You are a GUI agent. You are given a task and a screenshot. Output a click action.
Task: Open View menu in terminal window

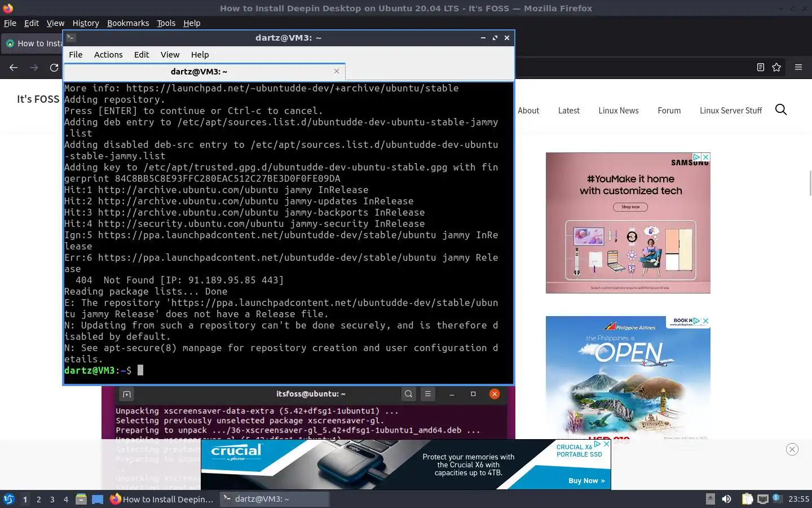point(170,55)
